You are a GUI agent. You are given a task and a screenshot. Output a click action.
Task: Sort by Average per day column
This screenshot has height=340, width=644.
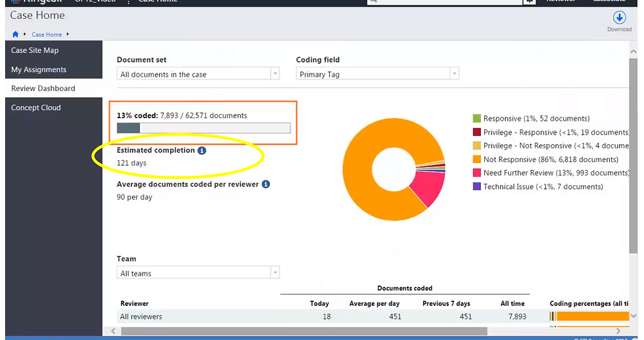[374, 303]
